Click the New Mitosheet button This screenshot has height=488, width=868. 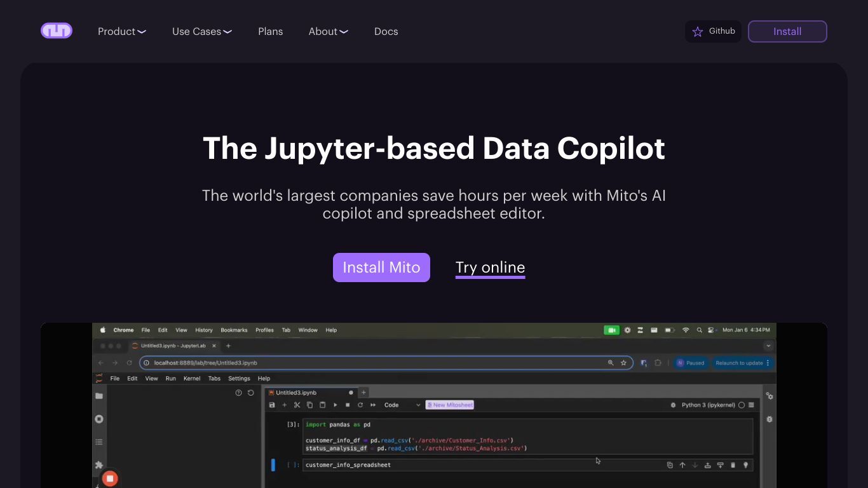coord(450,405)
